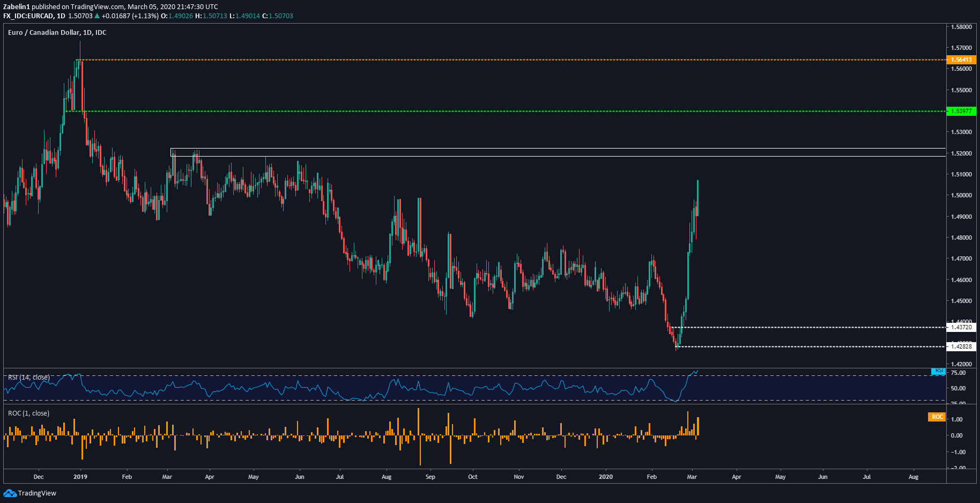This screenshot has height=503, width=980.
Task: Click the 1D interval in the header
Action: pyautogui.click(x=61, y=16)
